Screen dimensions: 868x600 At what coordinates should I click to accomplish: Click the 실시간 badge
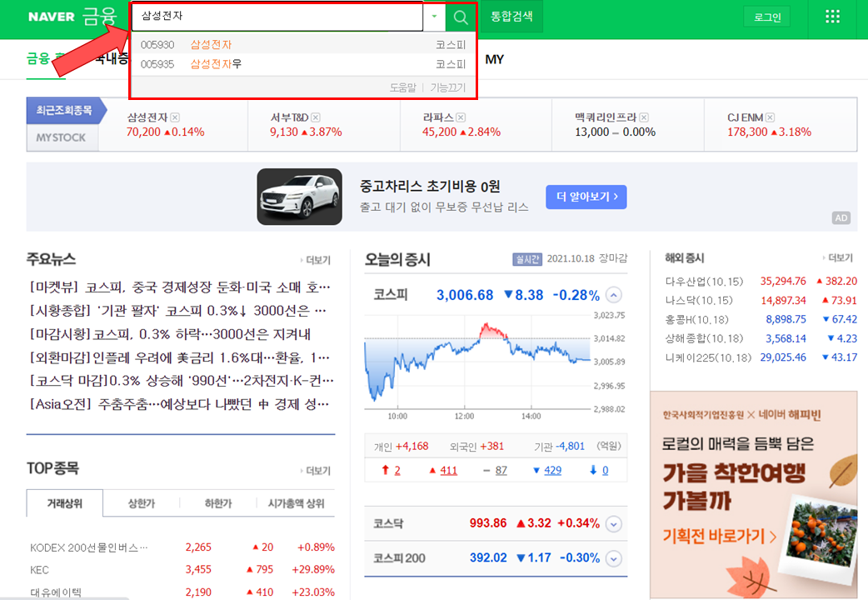tap(527, 258)
